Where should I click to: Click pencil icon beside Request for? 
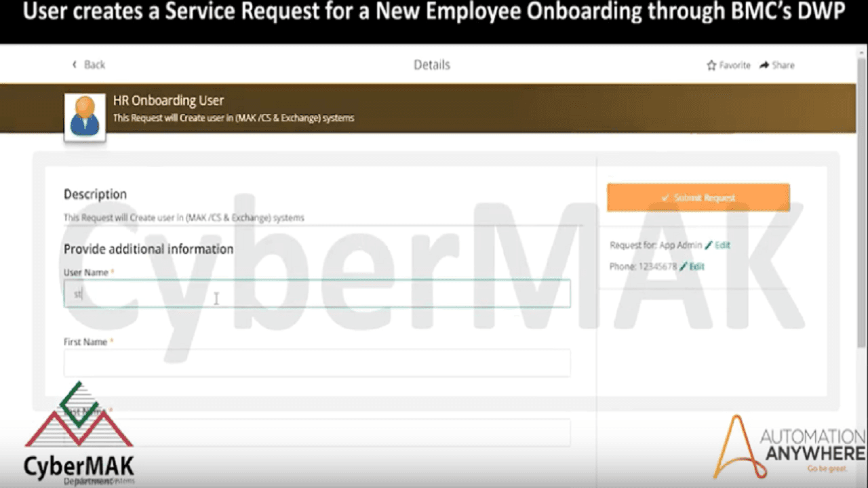[x=709, y=245]
